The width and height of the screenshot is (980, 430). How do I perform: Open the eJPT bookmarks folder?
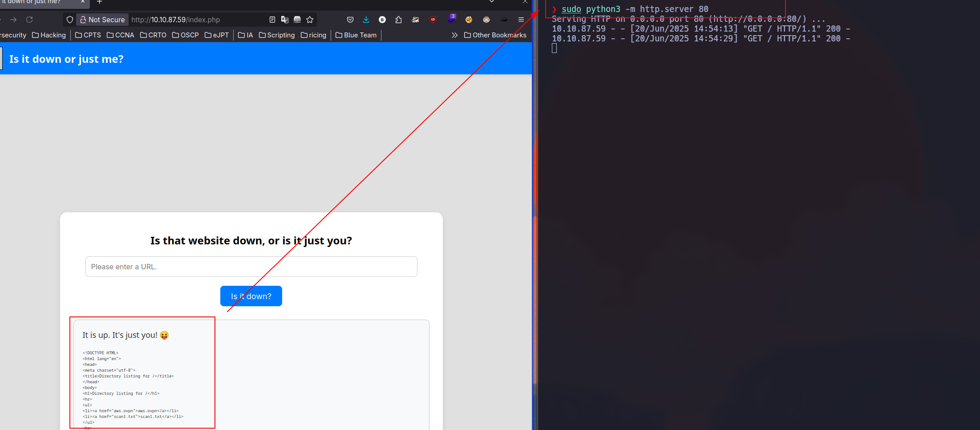(217, 35)
